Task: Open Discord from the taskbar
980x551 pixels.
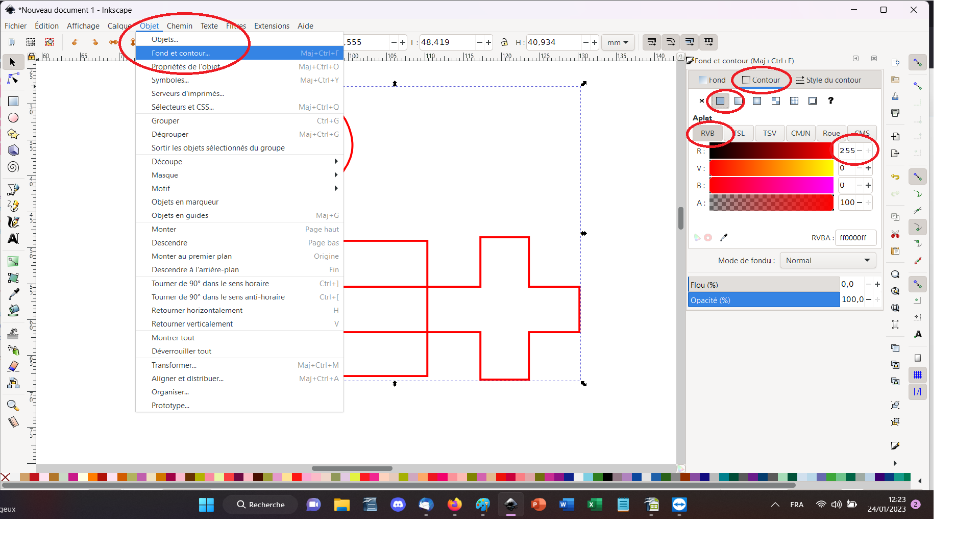Action: (x=398, y=505)
